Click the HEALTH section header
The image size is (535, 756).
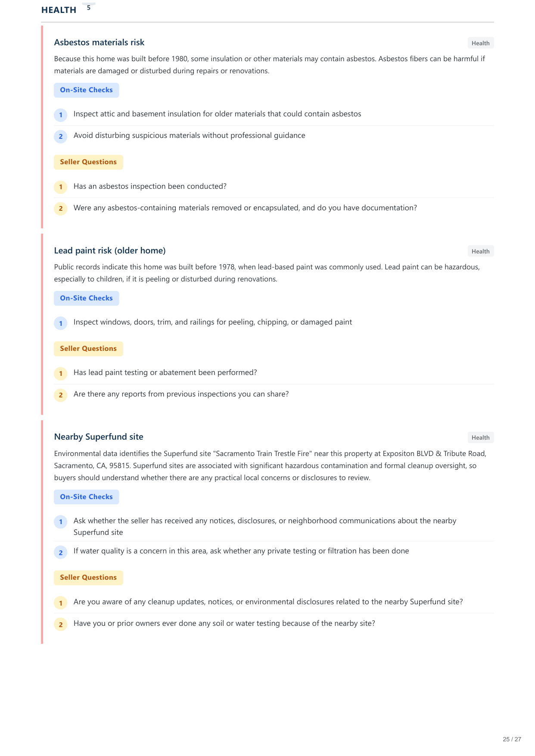point(59,10)
